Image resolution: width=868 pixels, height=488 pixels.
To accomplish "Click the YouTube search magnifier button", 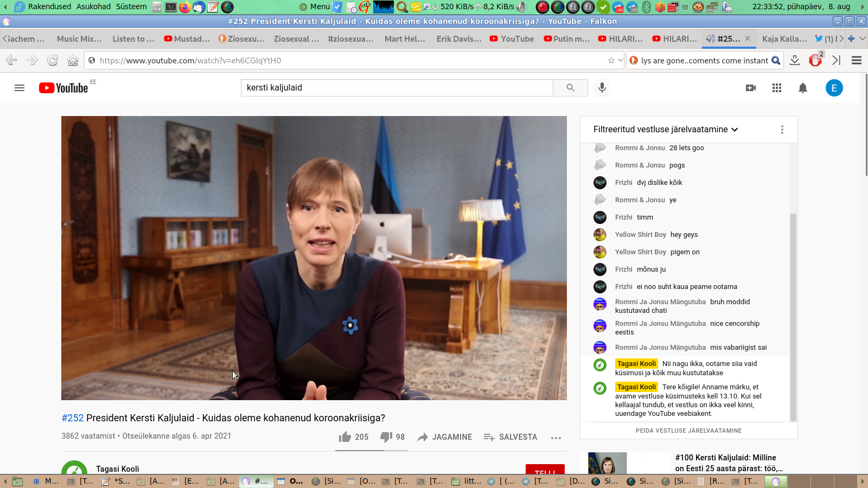I will (570, 88).
